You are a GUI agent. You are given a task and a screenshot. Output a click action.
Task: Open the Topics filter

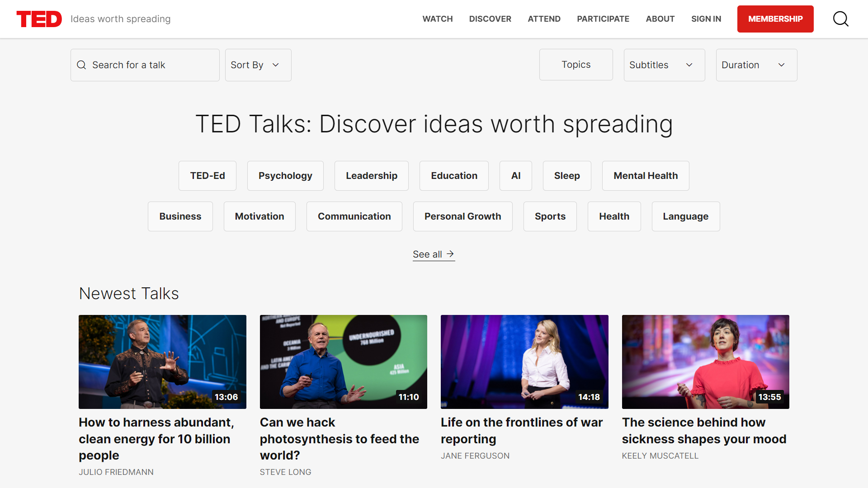tap(576, 65)
